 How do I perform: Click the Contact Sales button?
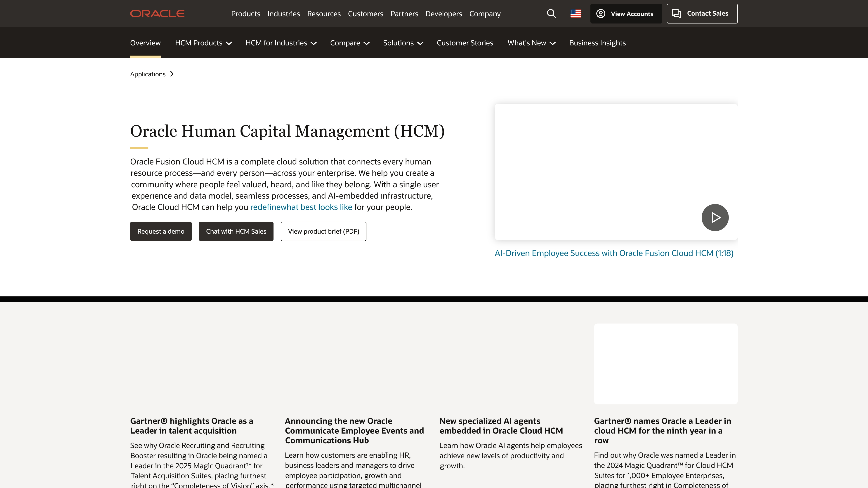(702, 14)
